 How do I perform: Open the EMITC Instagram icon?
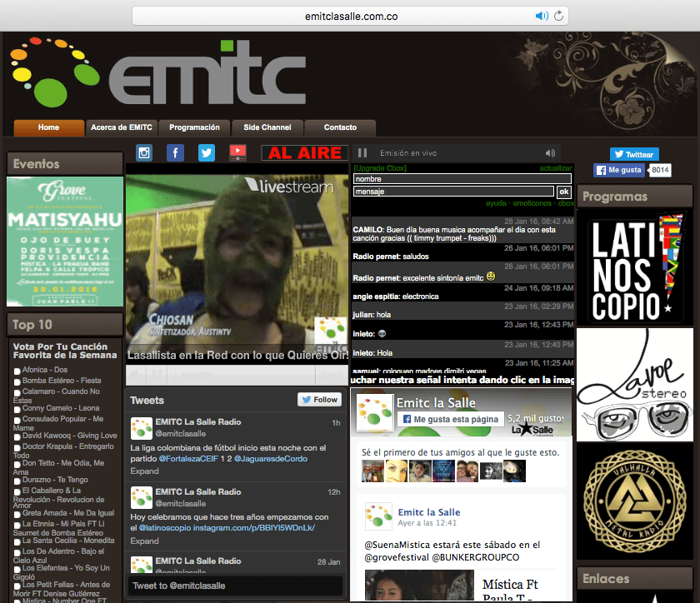[144, 153]
